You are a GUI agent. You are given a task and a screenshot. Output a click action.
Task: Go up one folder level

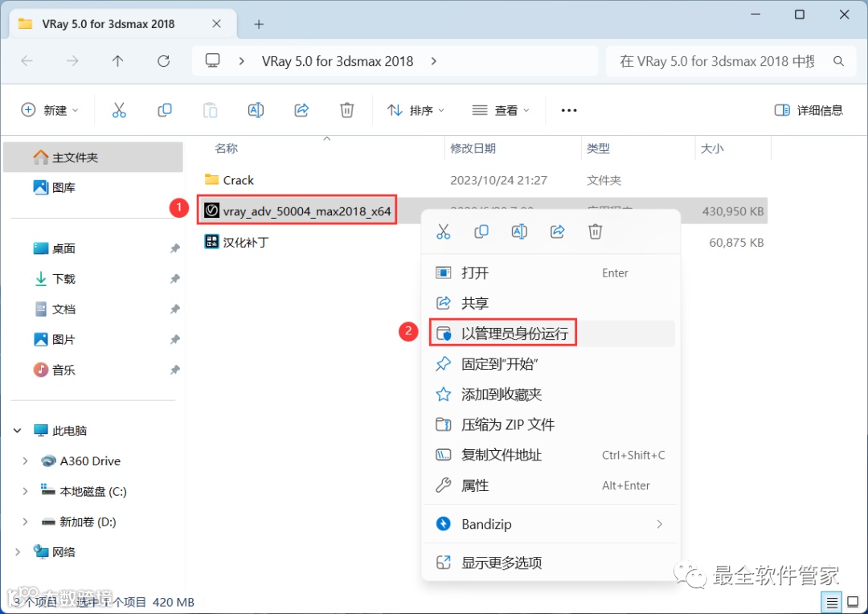[x=117, y=61]
